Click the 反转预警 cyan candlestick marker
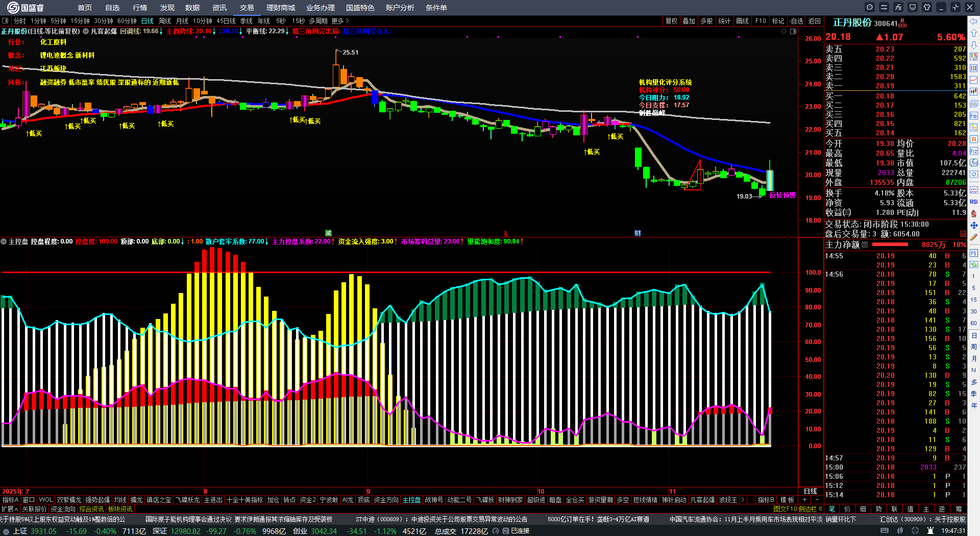980x536 pixels. [x=770, y=180]
